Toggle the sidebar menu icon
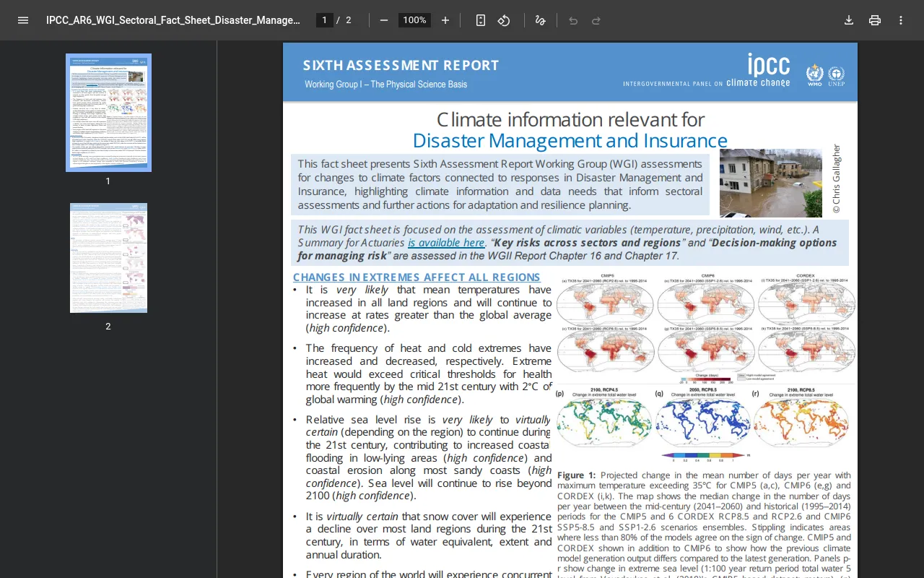Viewport: 924px width, 578px height. coord(23,20)
